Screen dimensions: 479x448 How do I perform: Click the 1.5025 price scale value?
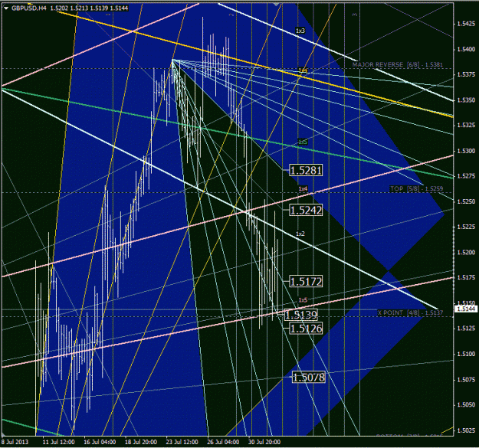tap(466, 430)
